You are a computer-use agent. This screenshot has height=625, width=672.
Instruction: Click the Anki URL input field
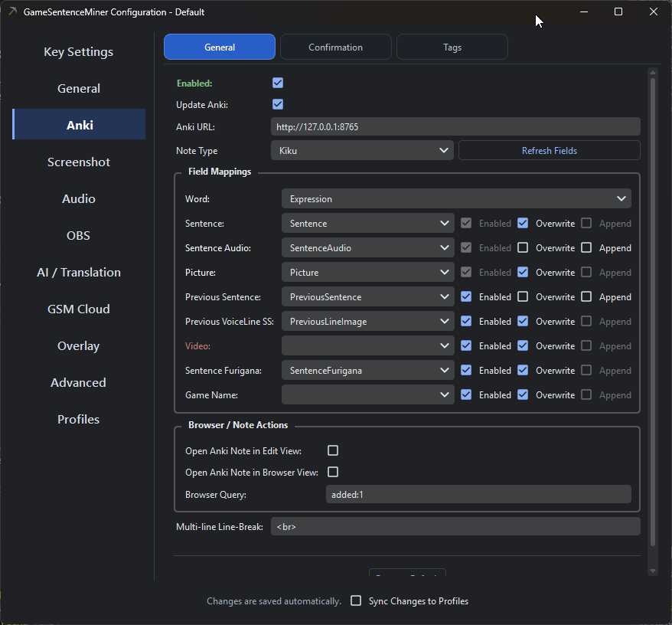455,127
